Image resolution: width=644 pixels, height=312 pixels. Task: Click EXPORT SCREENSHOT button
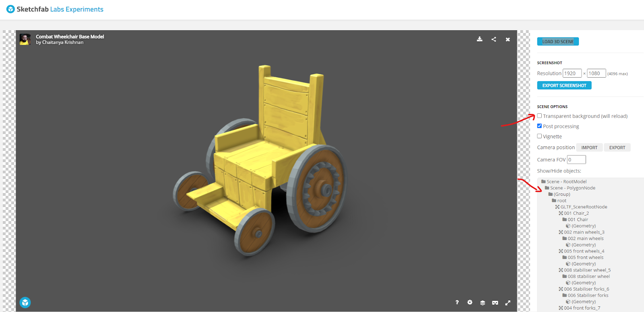tap(564, 85)
